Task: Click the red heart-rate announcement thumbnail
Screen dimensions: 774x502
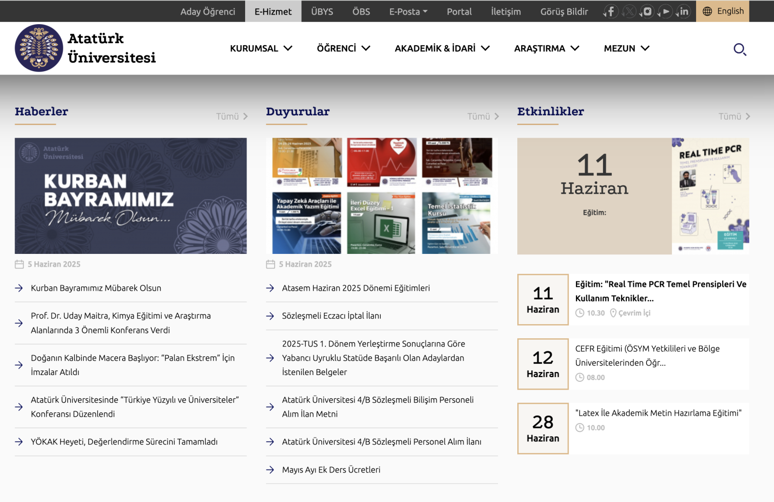Action: point(382,162)
